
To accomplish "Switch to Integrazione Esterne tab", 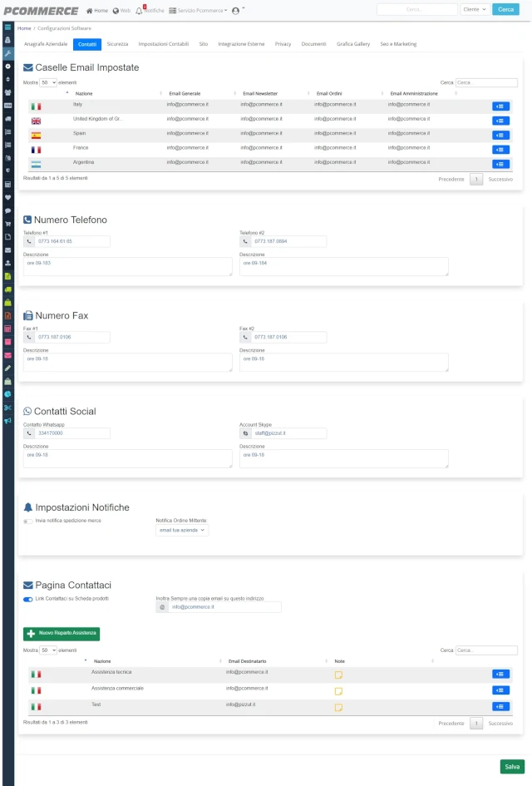I will (241, 44).
